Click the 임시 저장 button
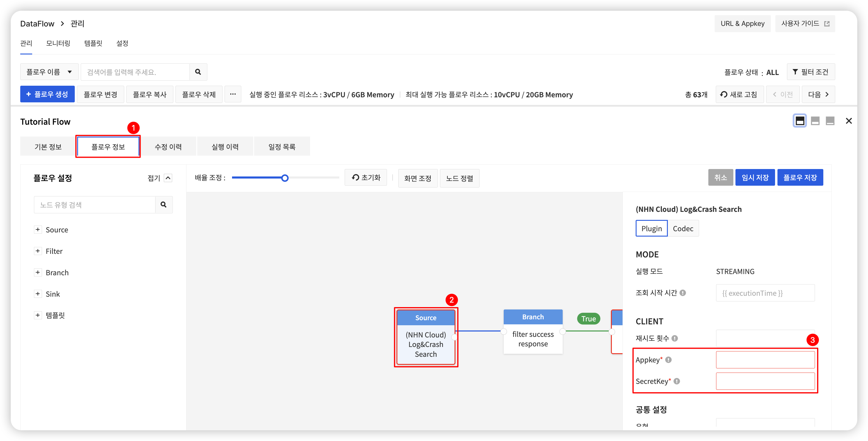The width and height of the screenshot is (868, 441). (755, 177)
